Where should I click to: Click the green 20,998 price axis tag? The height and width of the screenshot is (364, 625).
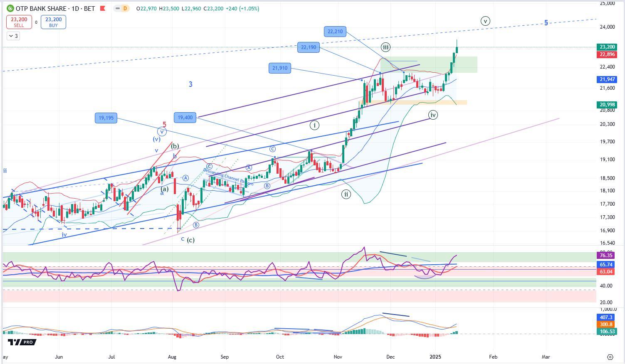pyautogui.click(x=607, y=105)
